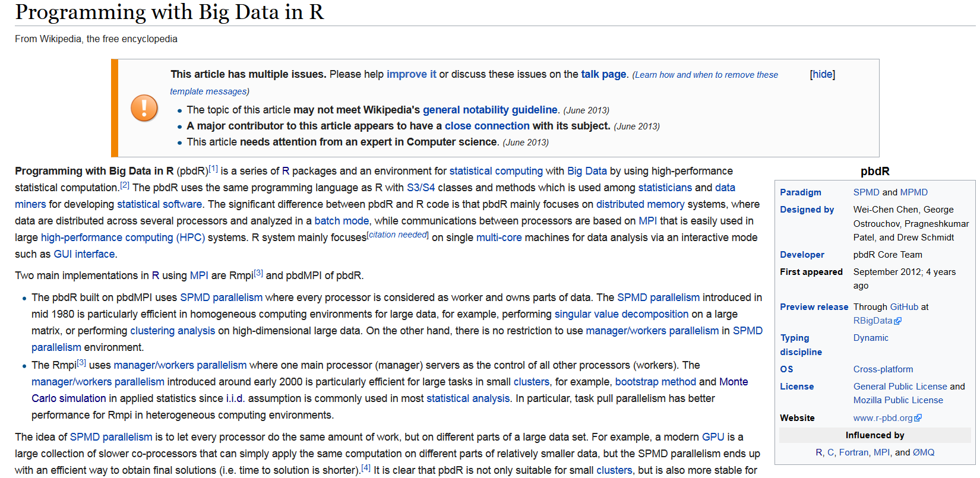The width and height of the screenshot is (980, 478).
Task: Open General Public License link
Action: (x=900, y=387)
